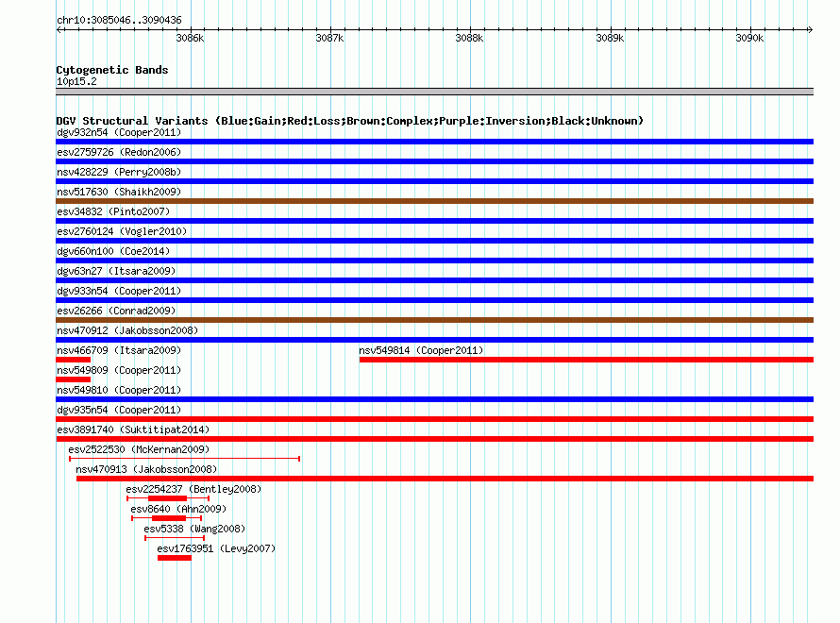Select the blue bar under nsv549810
The height and width of the screenshot is (623, 840).
click(x=434, y=399)
